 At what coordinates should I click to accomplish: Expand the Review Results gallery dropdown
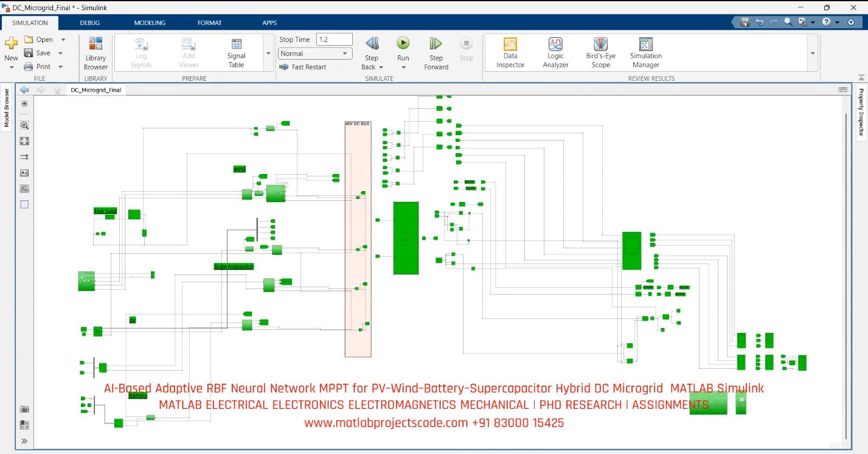813,54
